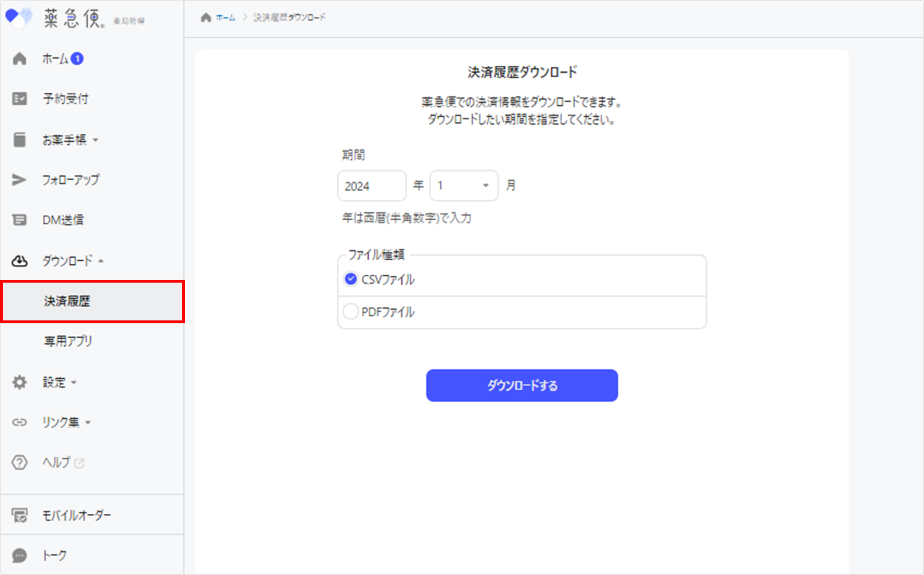Screen dimensions: 924x575
Task: Select 決済履歴 in the sidebar
Action: click(67, 302)
